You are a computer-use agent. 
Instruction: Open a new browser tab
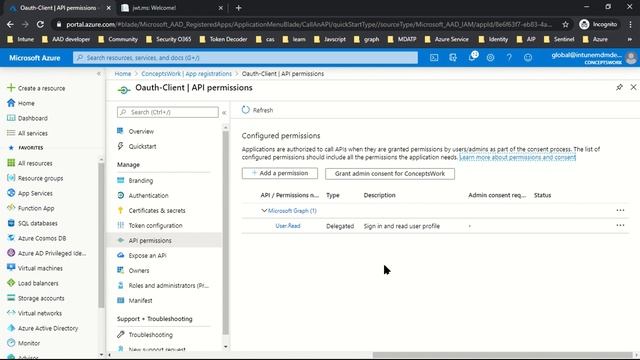coord(238,8)
